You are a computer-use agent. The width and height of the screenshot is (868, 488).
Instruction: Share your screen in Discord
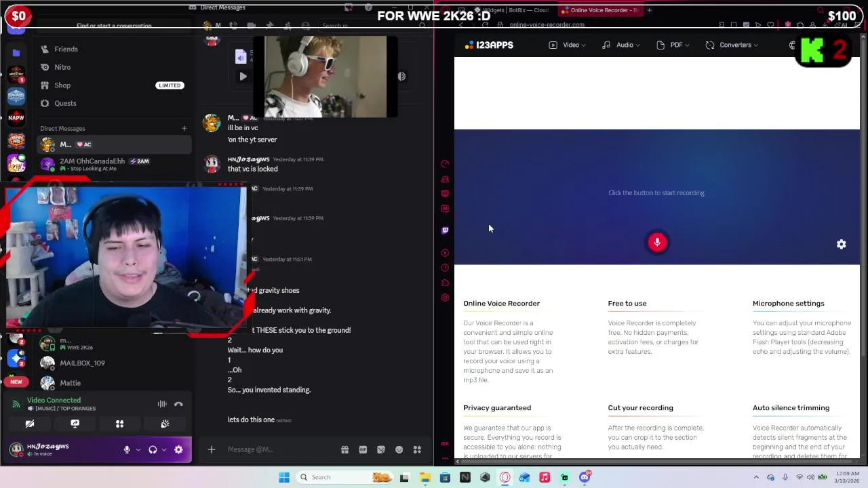click(75, 424)
